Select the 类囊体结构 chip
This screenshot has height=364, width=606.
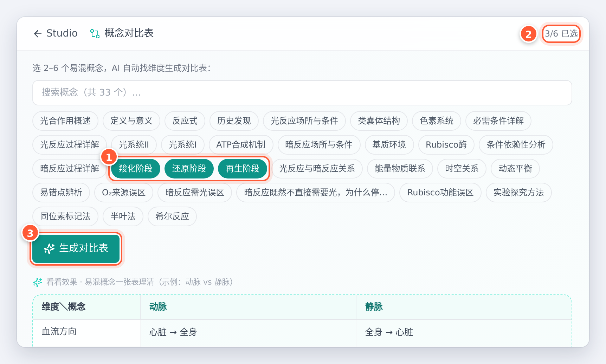click(379, 121)
